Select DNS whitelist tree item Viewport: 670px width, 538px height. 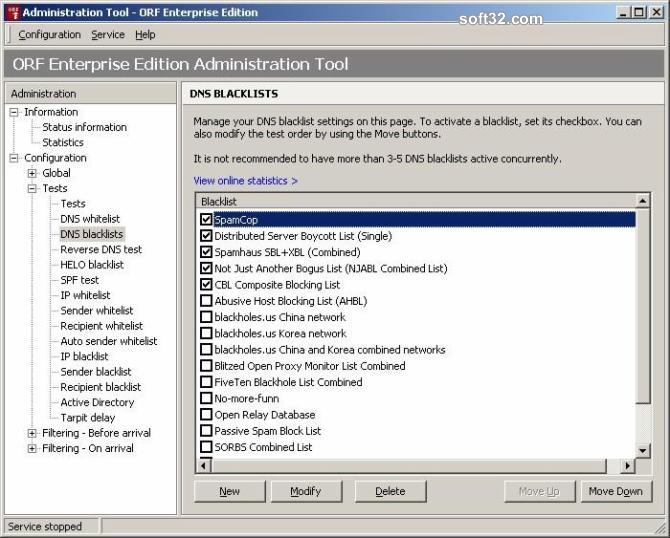pos(90,219)
